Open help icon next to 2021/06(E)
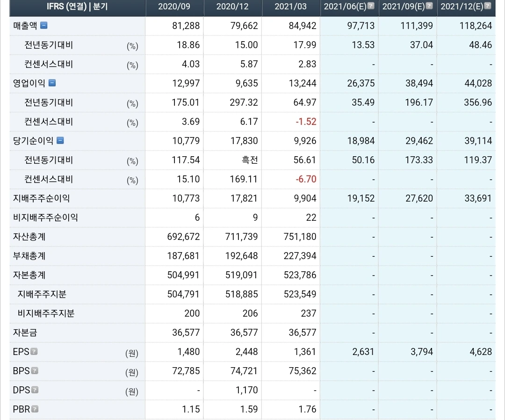The width and height of the screenshot is (505, 420). coord(371,6)
